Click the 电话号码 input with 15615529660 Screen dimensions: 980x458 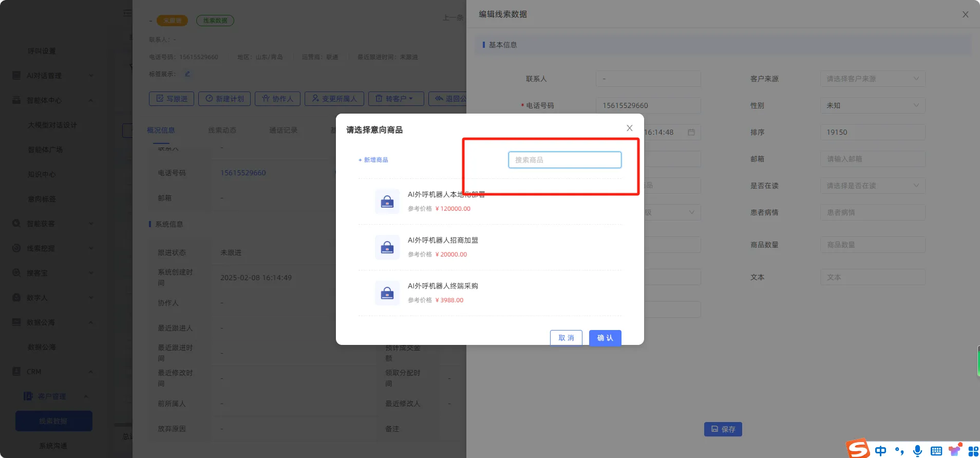(x=648, y=105)
